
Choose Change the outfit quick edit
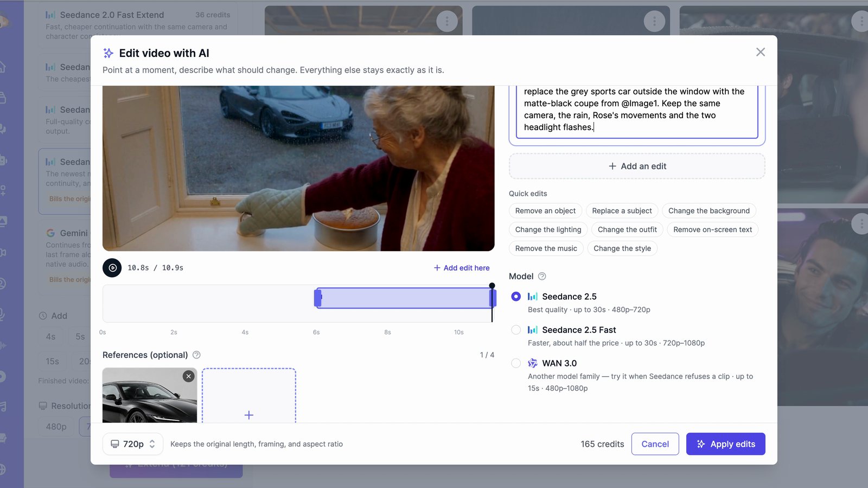coord(627,230)
